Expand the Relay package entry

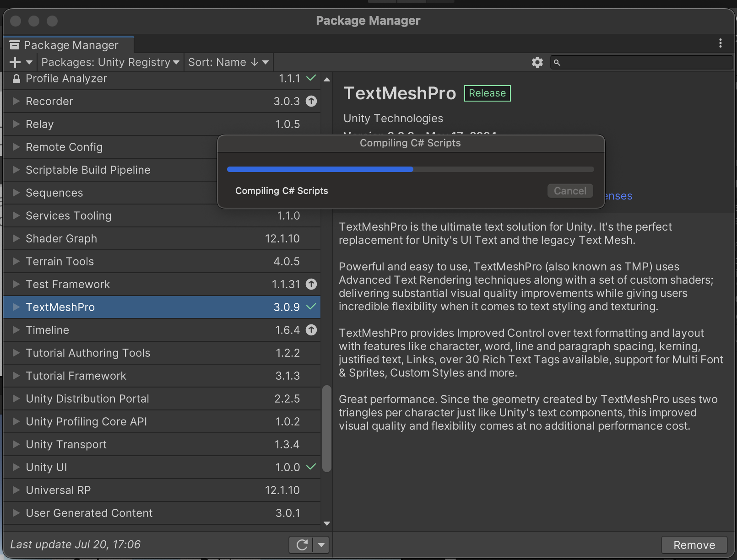[x=16, y=124]
